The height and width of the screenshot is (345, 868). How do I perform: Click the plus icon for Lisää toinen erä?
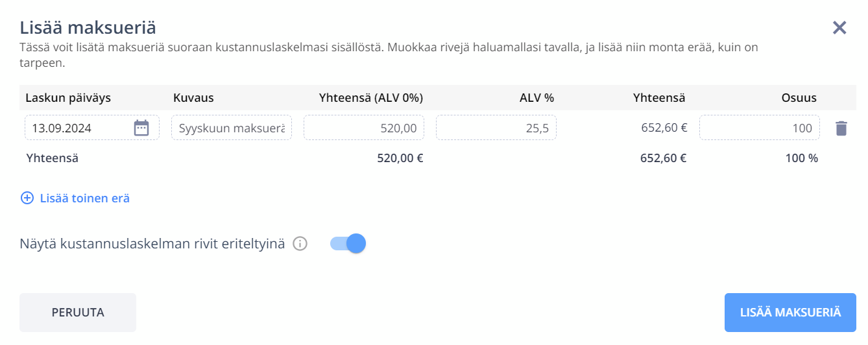(x=27, y=198)
